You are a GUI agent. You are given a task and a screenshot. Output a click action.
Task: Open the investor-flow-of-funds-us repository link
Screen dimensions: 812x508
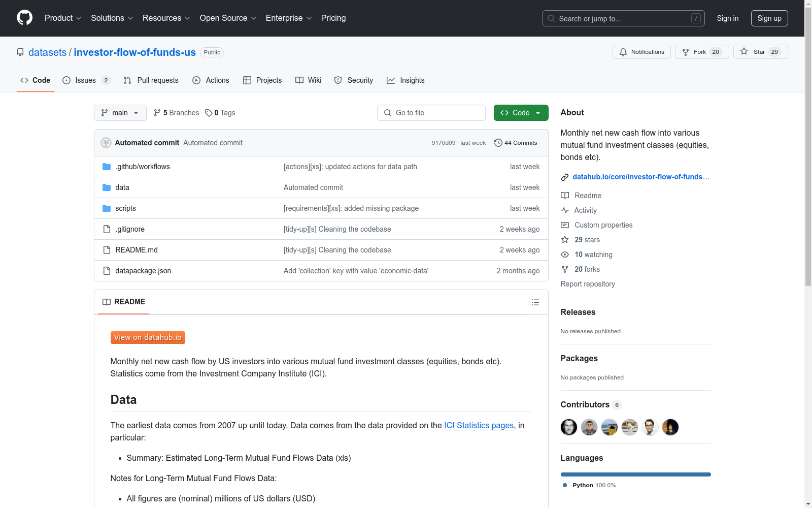(x=135, y=52)
